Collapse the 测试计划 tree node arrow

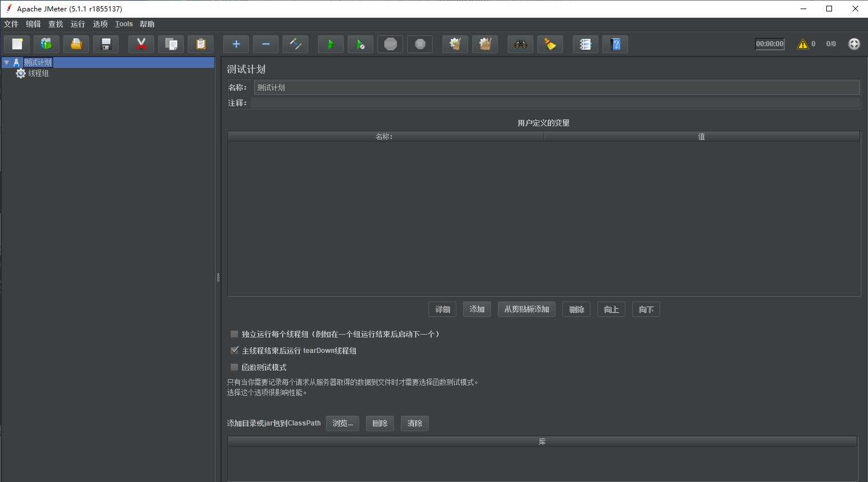pos(6,62)
